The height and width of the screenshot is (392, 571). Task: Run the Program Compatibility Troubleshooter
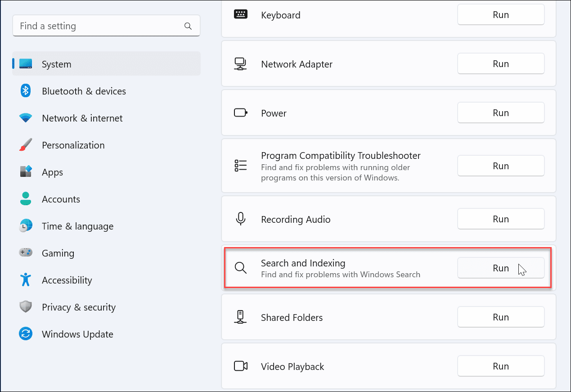(x=500, y=166)
